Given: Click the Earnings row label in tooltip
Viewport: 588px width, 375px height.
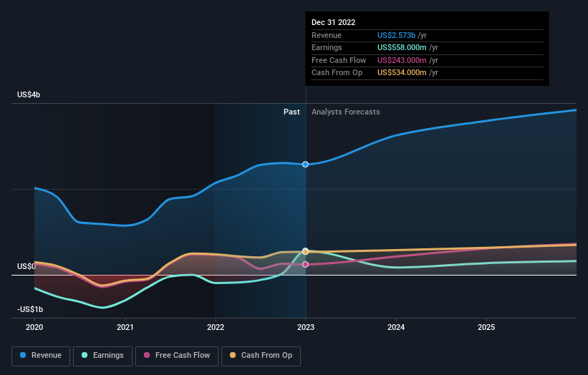Looking at the screenshot, I should coord(327,47).
